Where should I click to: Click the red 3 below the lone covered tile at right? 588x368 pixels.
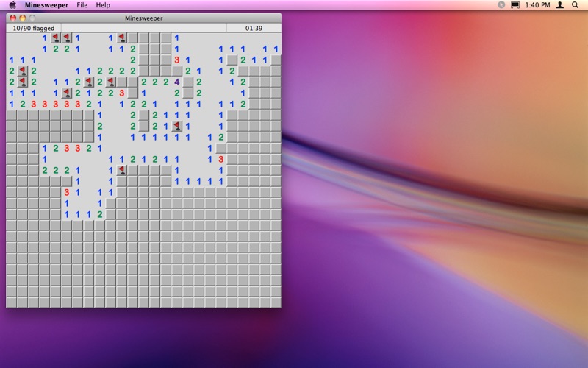pyautogui.click(x=220, y=159)
